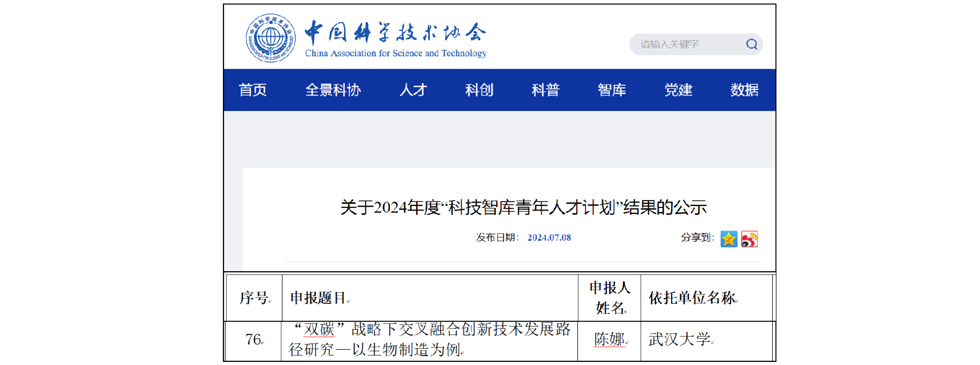Click the 分享到 label
The height and width of the screenshot is (365, 980).
(x=698, y=237)
